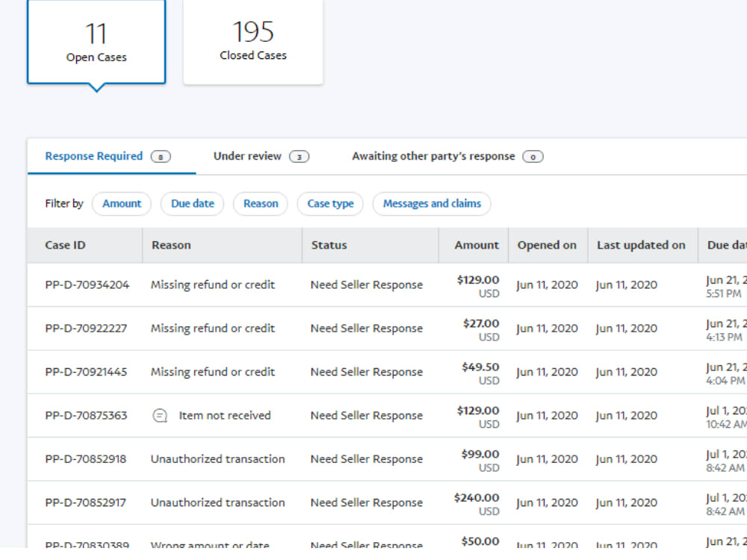Select the 195 Closed Cases card
The image size is (747, 560).
(x=253, y=42)
